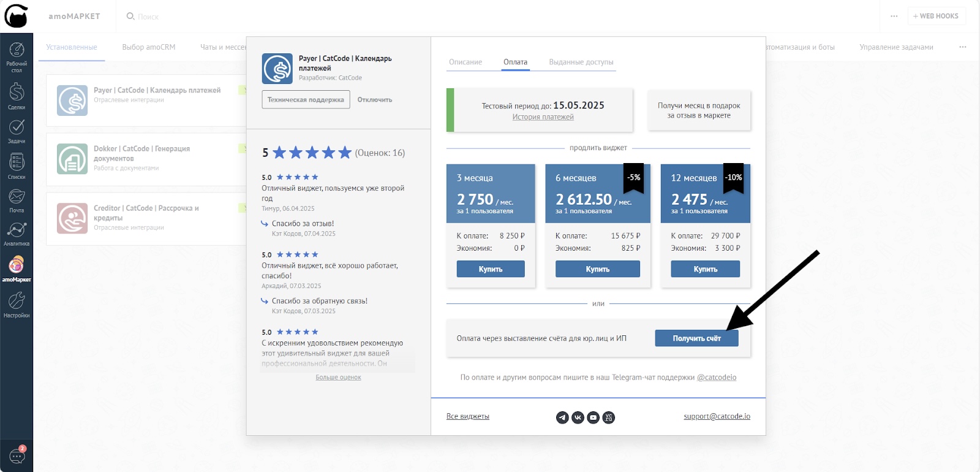Click the amoCRM cat logo
Image resolution: width=980 pixels, height=472 pixels.
(16, 16)
